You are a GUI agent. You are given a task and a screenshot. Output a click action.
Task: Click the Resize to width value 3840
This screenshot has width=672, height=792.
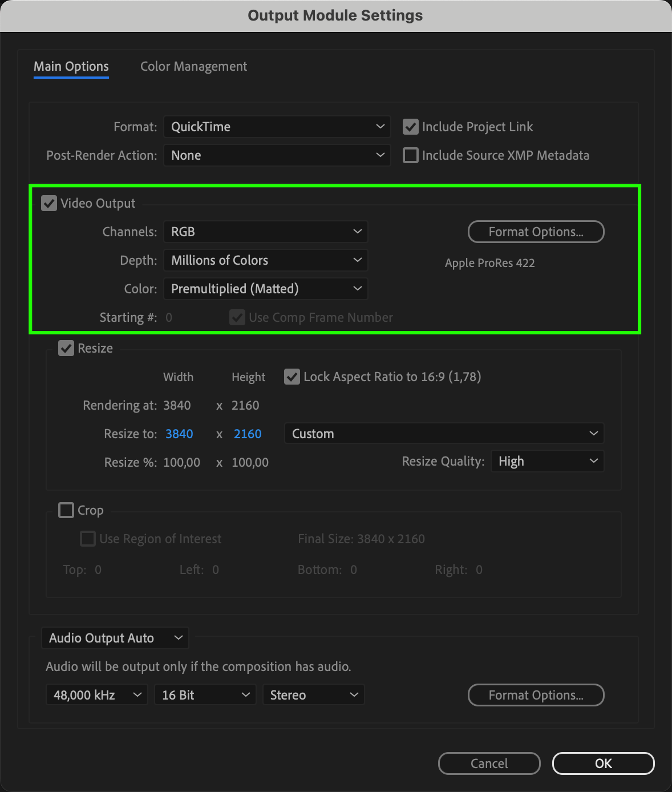click(x=179, y=434)
